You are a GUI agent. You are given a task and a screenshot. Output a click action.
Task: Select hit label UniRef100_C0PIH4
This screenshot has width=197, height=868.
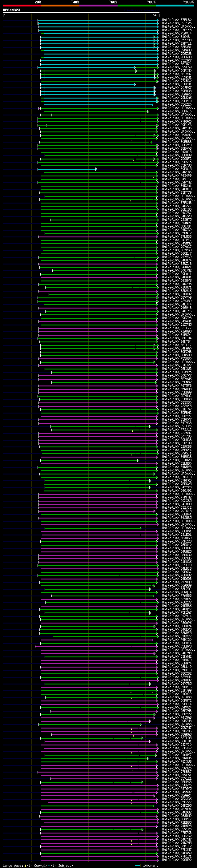click(177, 338)
